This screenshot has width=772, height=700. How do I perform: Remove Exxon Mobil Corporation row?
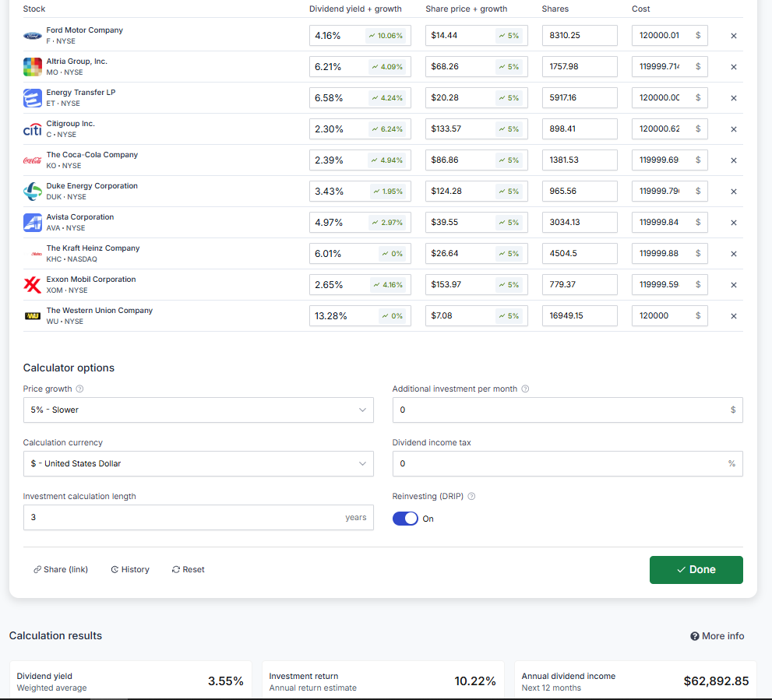coord(733,285)
